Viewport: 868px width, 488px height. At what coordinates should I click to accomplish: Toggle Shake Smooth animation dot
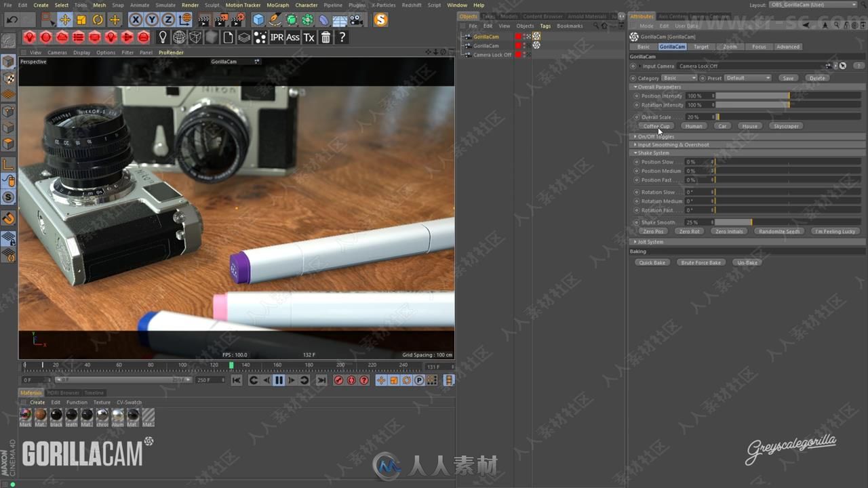637,222
